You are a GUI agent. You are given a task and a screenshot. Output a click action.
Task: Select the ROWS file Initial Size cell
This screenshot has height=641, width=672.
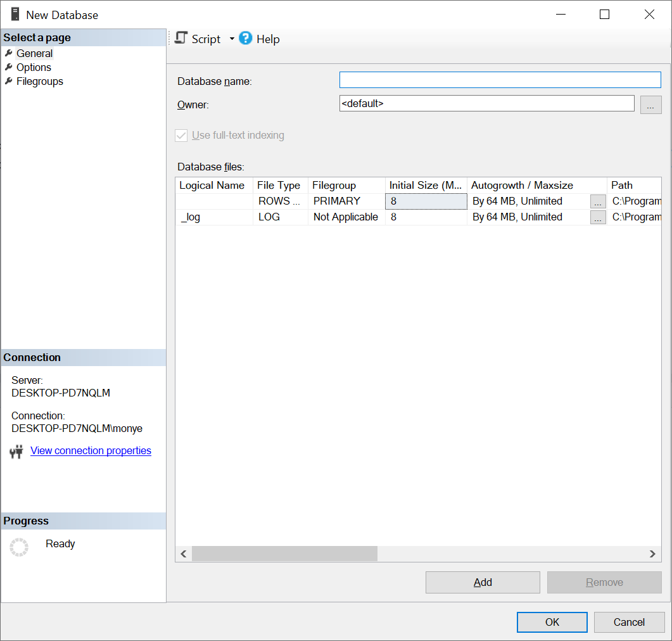click(426, 201)
